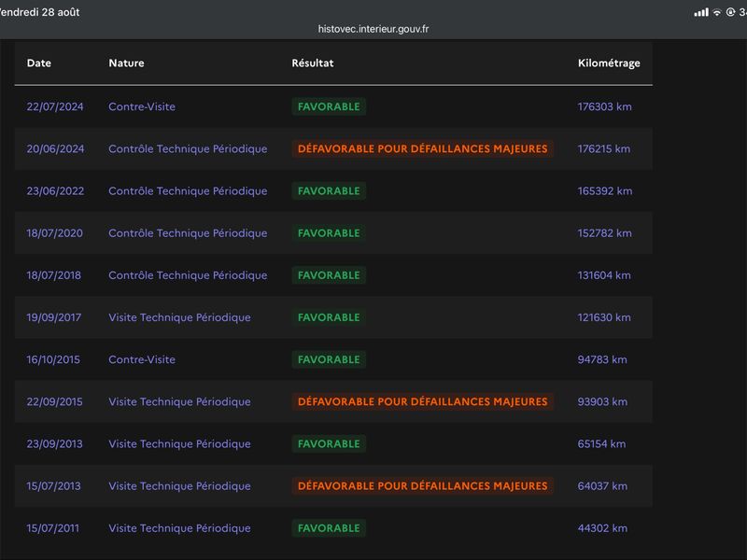Select the date 18/07/2018

[x=54, y=275]
